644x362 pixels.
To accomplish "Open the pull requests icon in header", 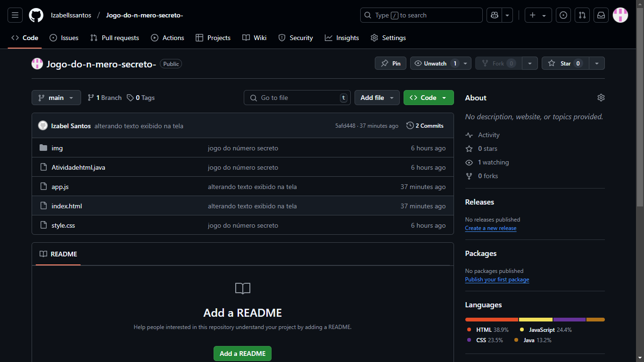I will tap(582, 15).
